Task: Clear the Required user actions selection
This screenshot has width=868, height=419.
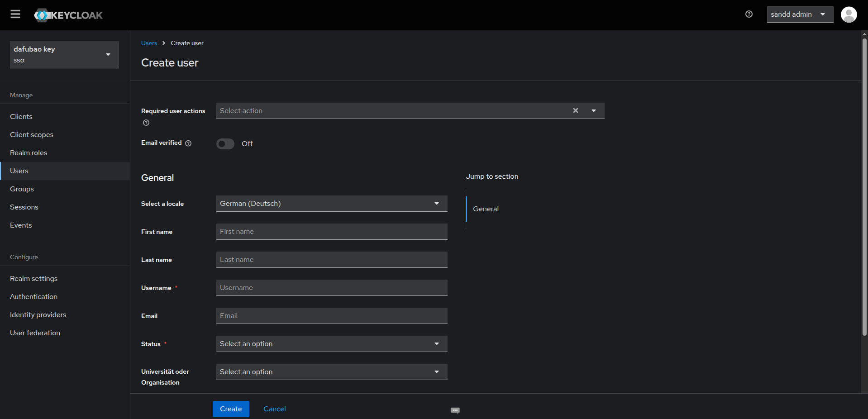Action: [576, 110]
